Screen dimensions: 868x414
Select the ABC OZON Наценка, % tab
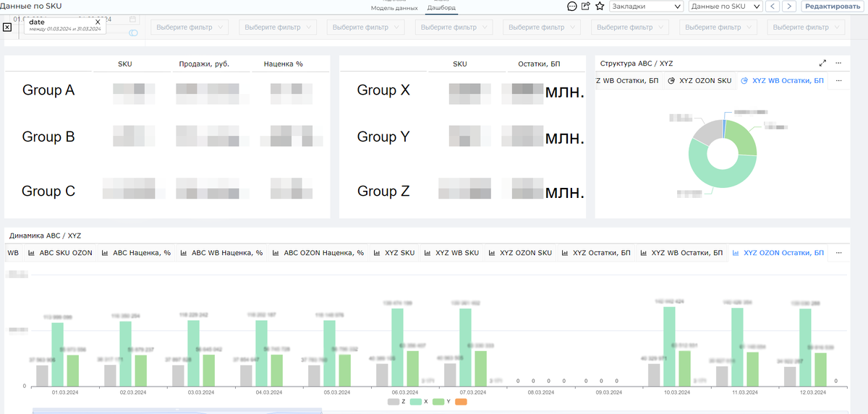[318, 253]
